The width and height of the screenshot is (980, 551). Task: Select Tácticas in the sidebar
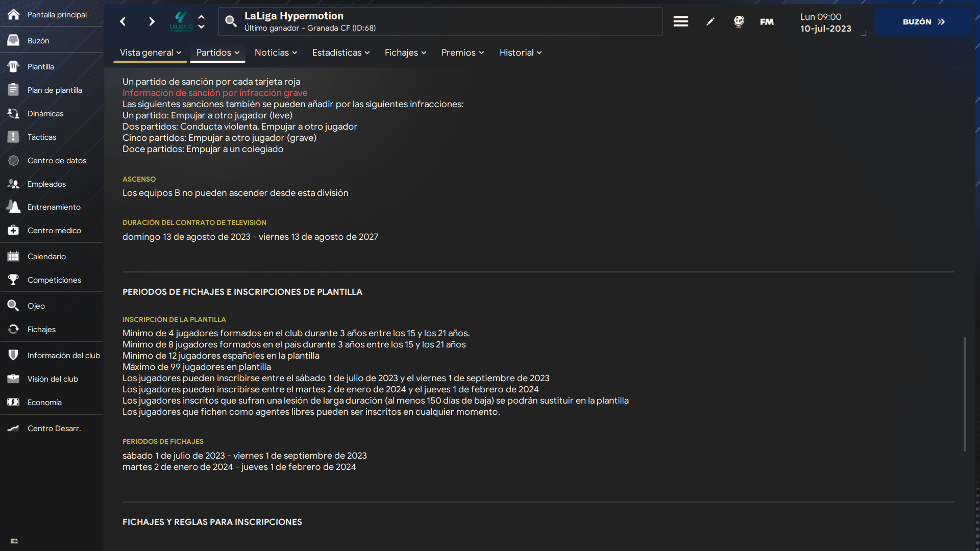tap(42, 137)
